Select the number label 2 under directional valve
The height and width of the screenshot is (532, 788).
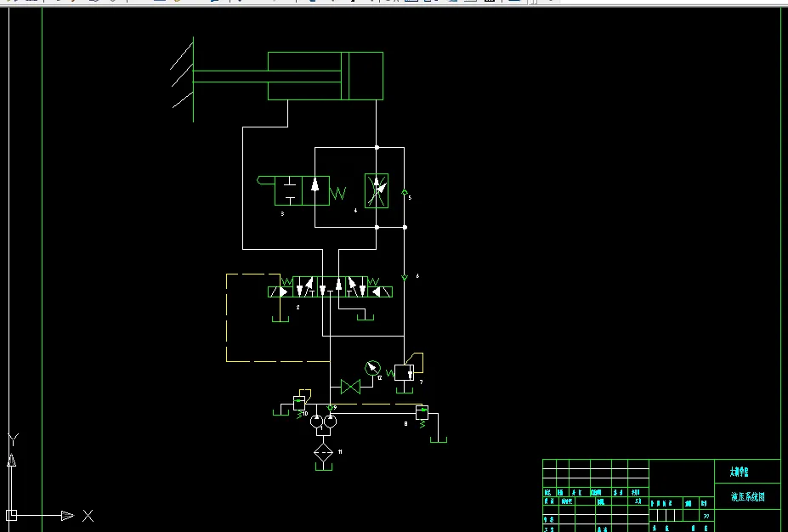298,307
